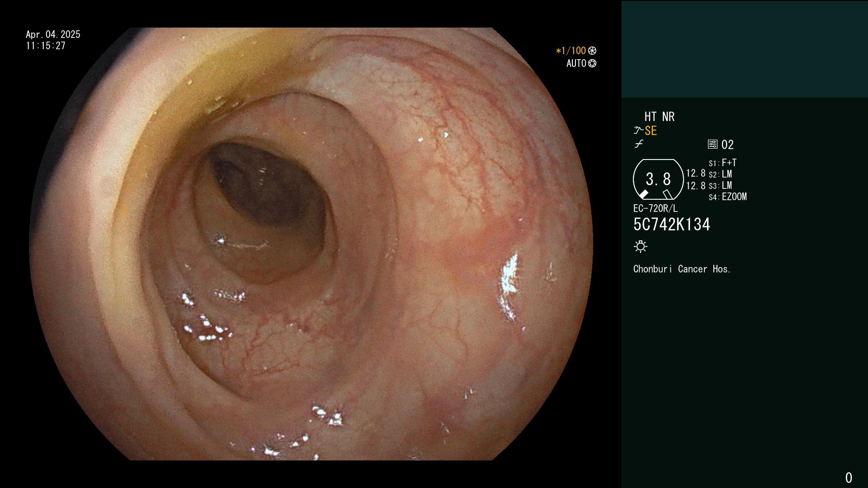868x488 pixels.
Task: Click the AUTO iris mode icon
Action: coord(592,63)
